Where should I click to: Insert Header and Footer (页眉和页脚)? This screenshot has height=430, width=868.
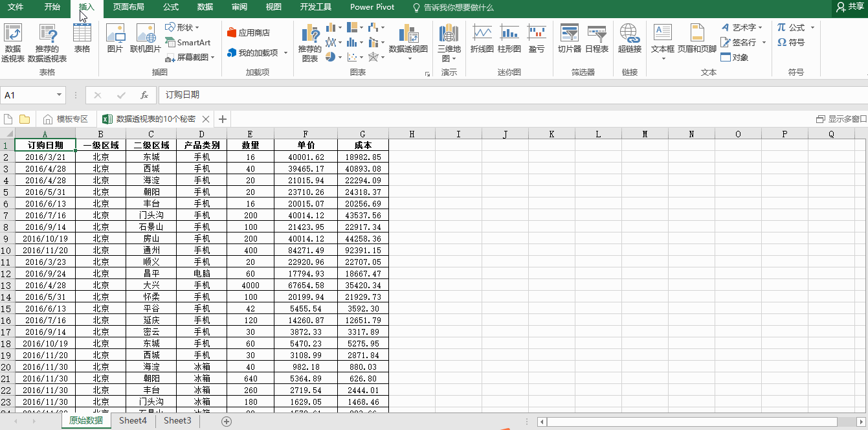(x=697, y=39)
